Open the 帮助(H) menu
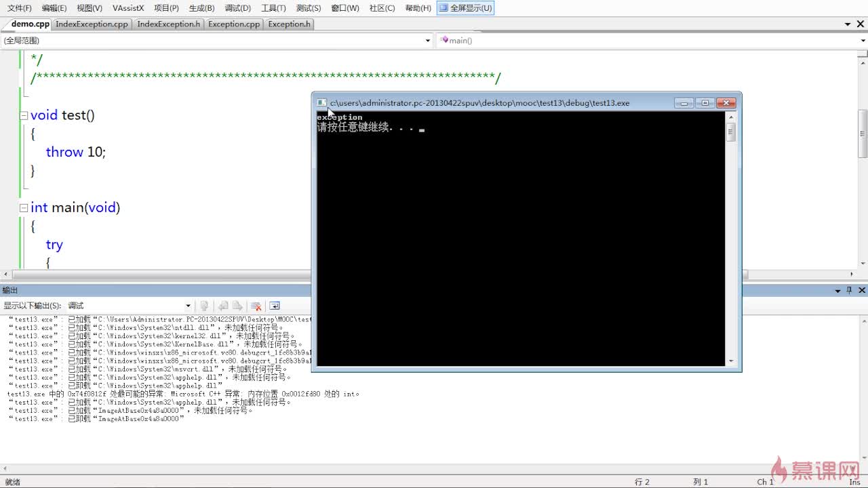The image size is (868, 488). pos(418,8)
